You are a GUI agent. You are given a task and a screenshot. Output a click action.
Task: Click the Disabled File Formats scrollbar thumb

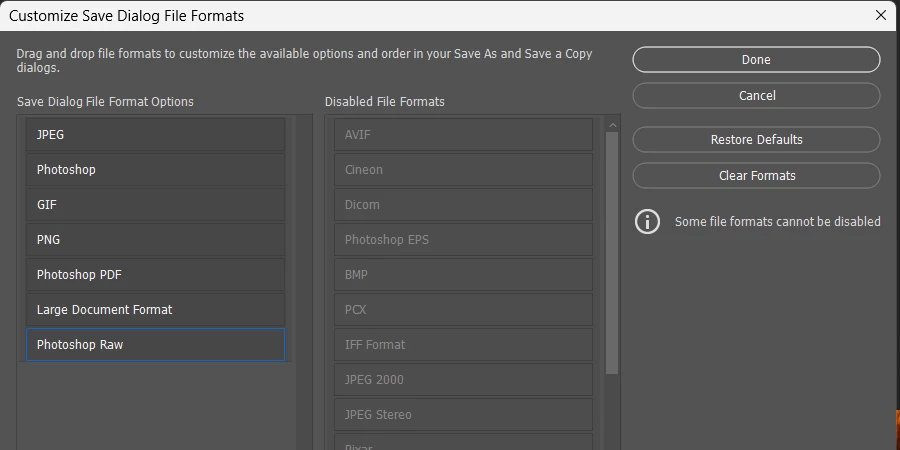(612, 253)
